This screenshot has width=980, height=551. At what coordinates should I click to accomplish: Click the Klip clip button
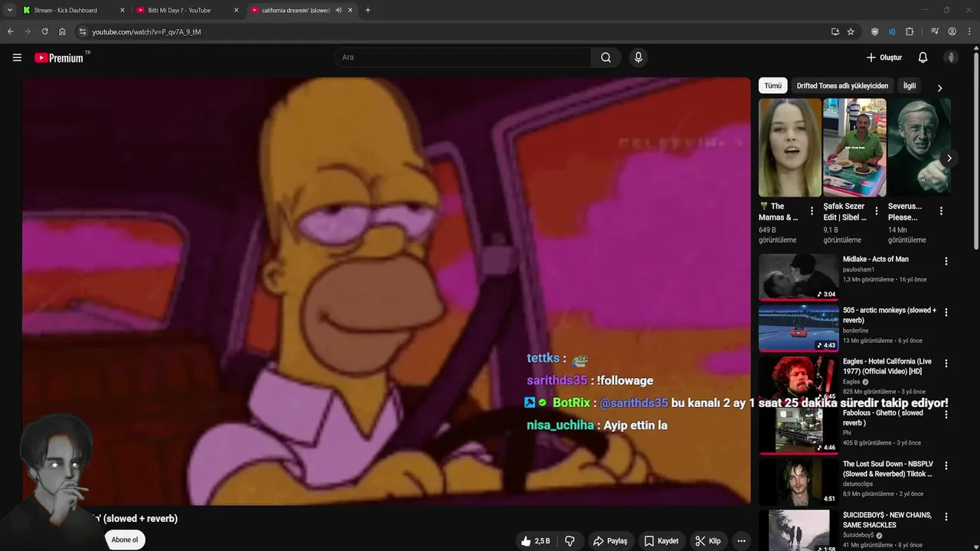coord(708,541)
